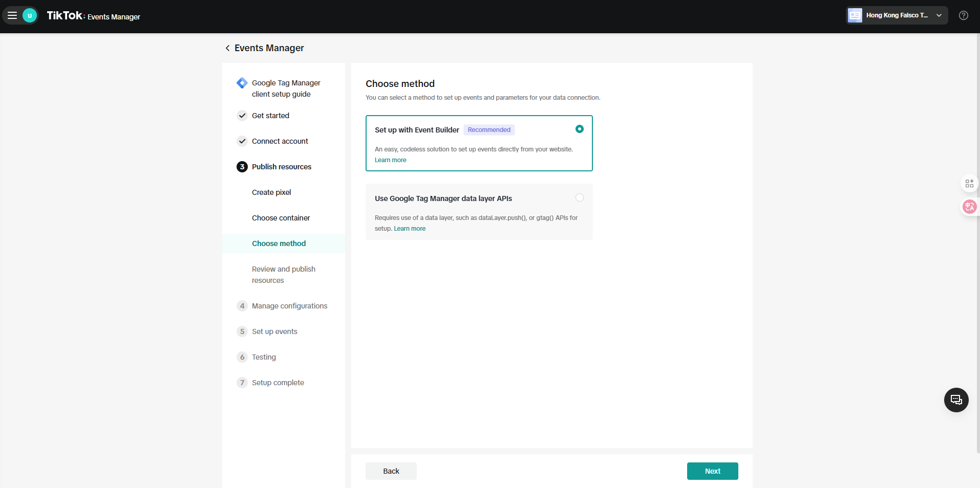Go to Choose container step
980x488 pixels.
coord(281,218)
